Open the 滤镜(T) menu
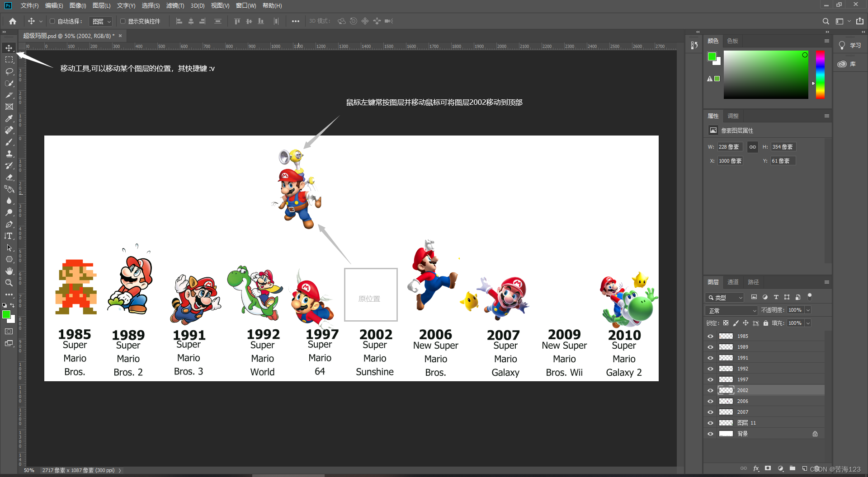The height and width of the screenshot is (477, 868). click(175, 5)
